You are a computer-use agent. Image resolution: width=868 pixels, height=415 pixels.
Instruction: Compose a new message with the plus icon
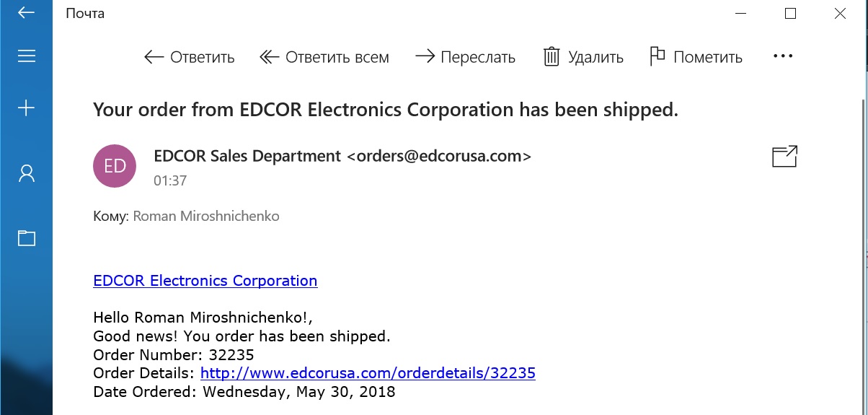tap(26, 108)
